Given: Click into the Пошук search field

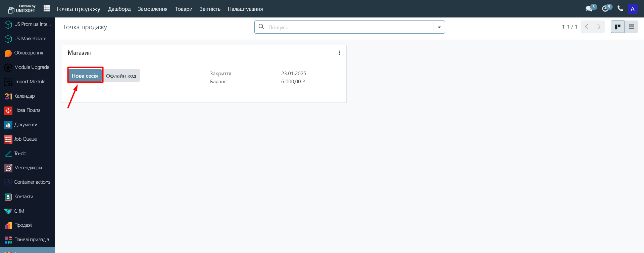Looking at the screenshot, I should point(349,27).
